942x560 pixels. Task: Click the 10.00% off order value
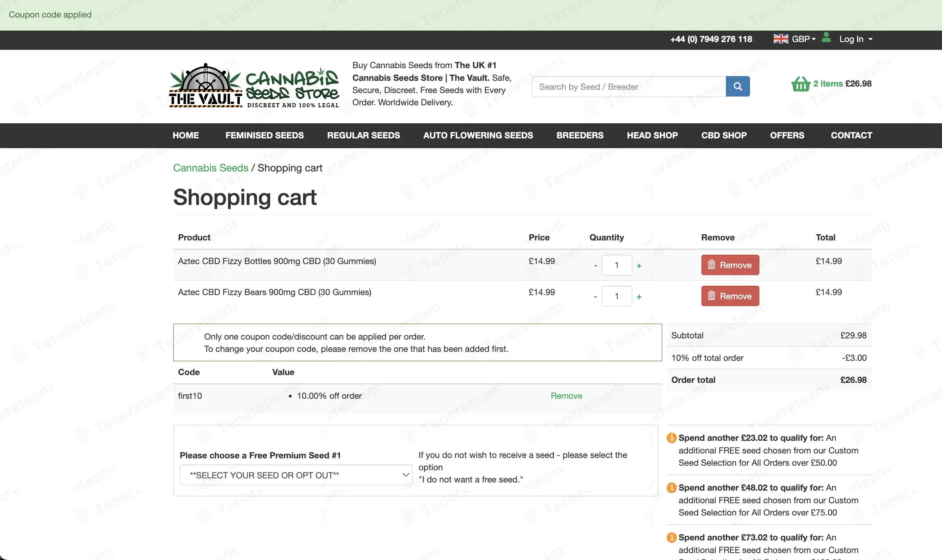pyautogui.click(x=329, y=396)
